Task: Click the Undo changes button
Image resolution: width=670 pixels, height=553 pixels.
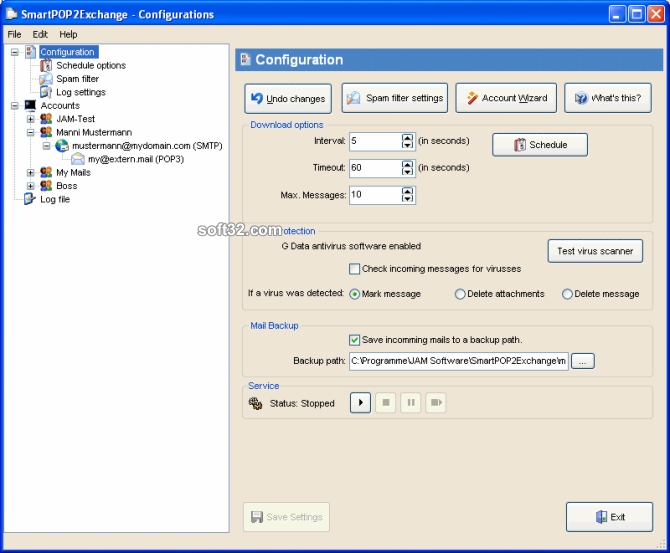Action: pyautogui.click(x=288, y=99)
